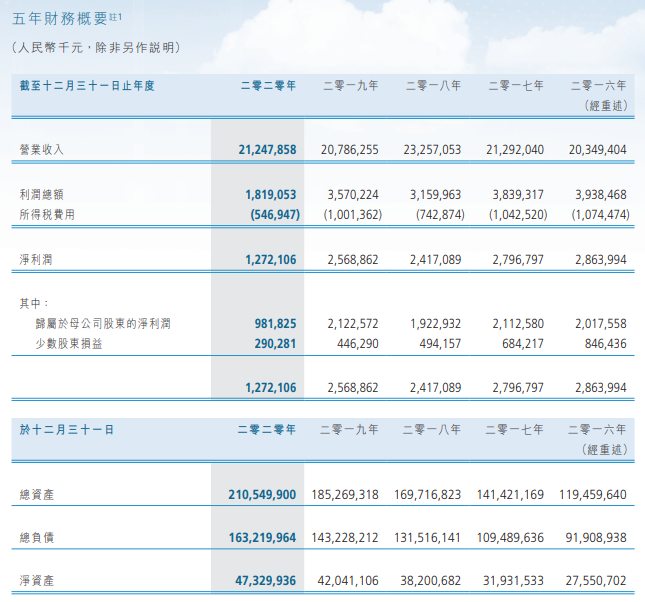Screen dimensions: 645x602
Task: Select the note (人民幣千元，除非另作說明)
Action: coord(96,48)
